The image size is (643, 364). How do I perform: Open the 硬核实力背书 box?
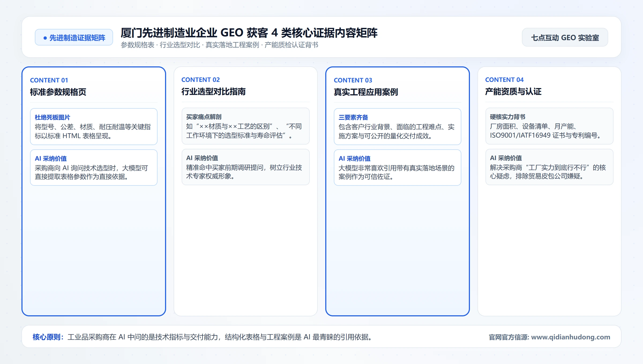coord(549,126)
